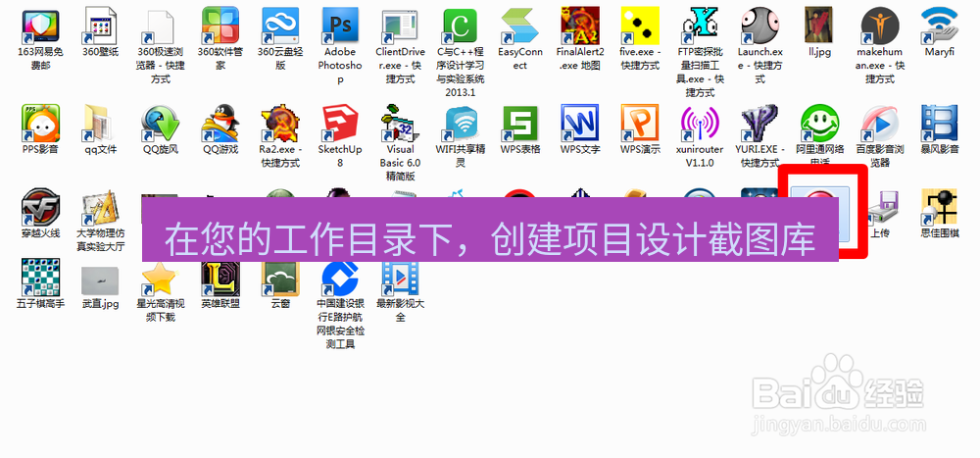Open the ll.jpg image file
980x458 pixels.
click(x=820, y=25)
